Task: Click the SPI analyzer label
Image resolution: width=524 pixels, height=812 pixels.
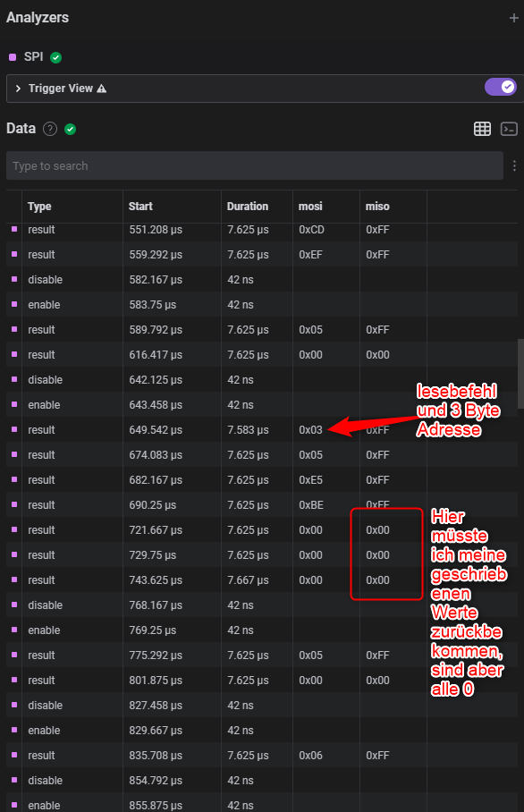Action: coord(34,57)
